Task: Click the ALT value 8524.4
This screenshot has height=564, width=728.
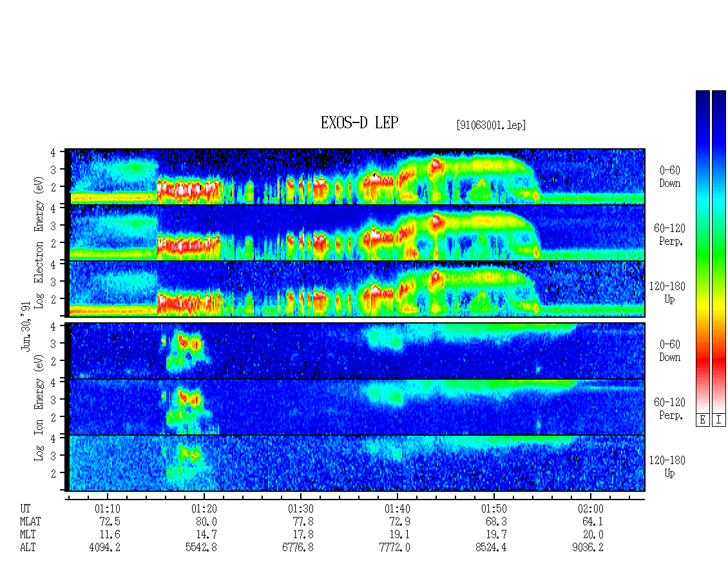Action: (x=491, y=547)
